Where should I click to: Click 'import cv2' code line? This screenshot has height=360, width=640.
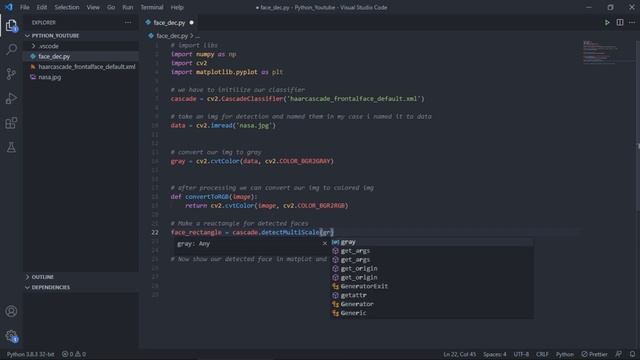(189, 63)
